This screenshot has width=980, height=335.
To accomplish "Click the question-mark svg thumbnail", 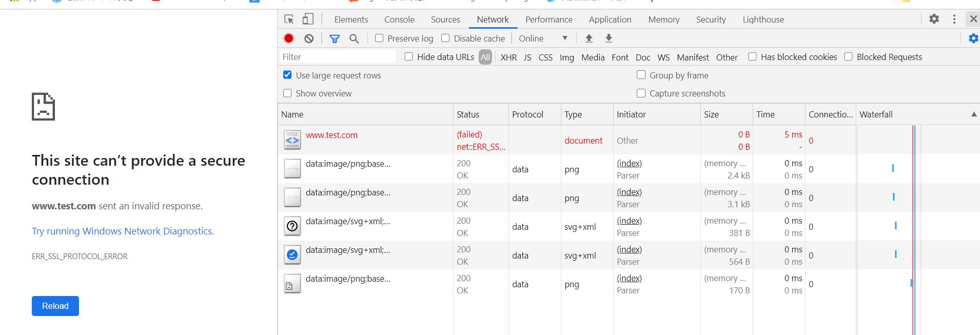I will [x=292, y=226].
